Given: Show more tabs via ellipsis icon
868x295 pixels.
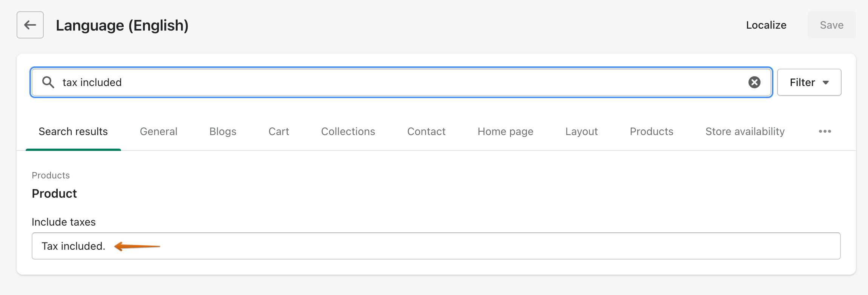Looking at the screenshot, I should [x=825, y=131].
